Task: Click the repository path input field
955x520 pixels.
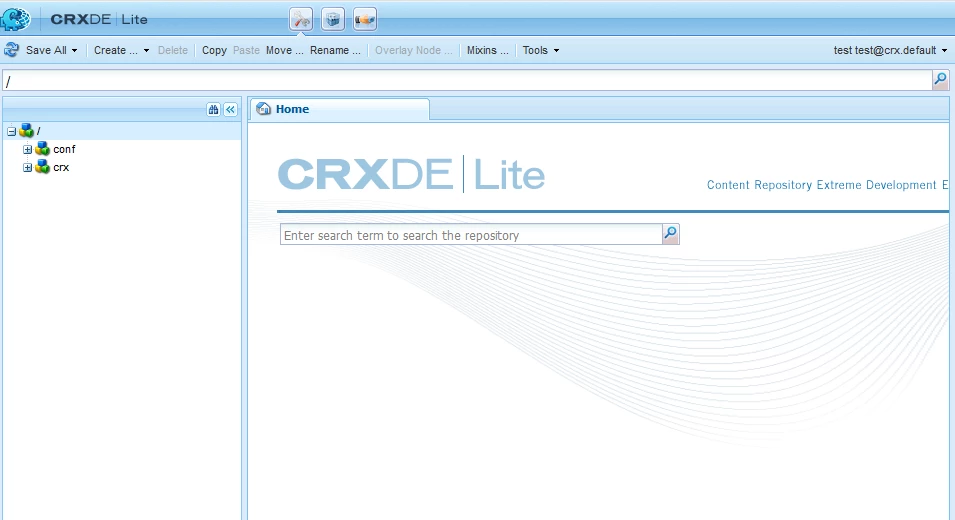Action: point(467,80)
